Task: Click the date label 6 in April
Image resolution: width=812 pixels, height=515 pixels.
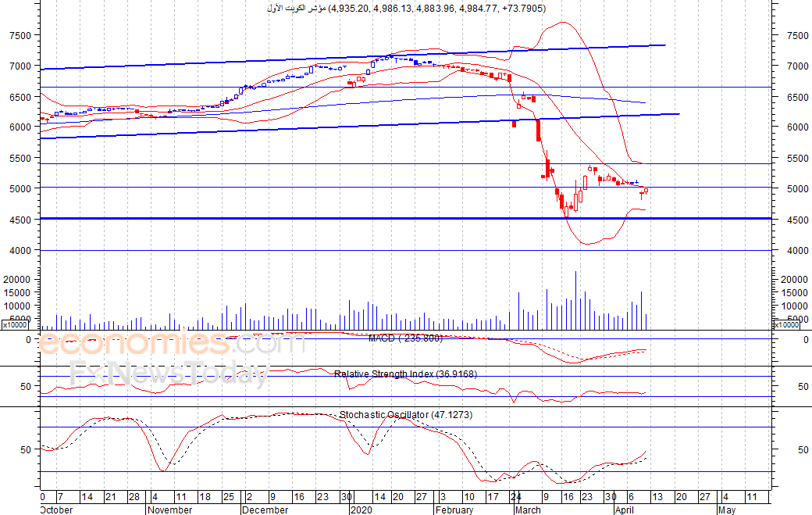Action: click(632, 497)
